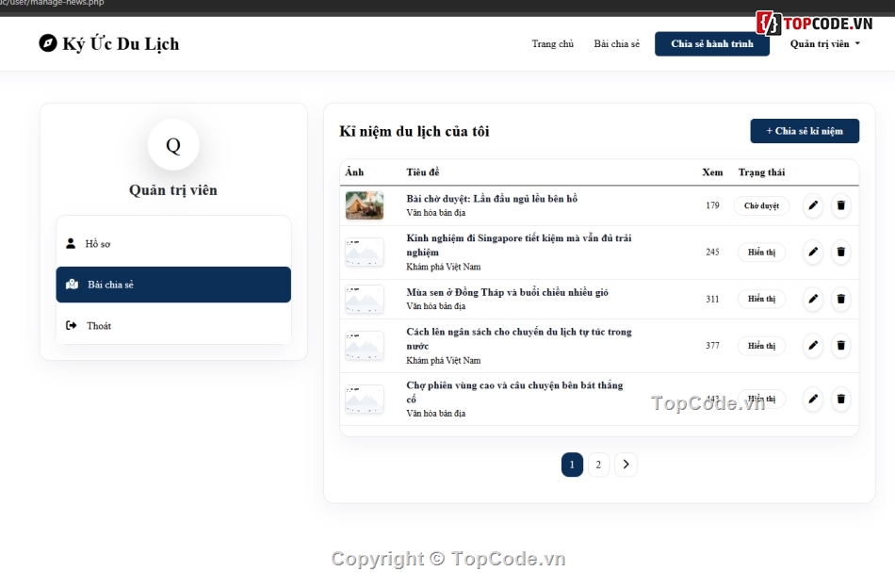Click the Xem column header
Viewport: 895px width, 588px height.
point(712,171)
